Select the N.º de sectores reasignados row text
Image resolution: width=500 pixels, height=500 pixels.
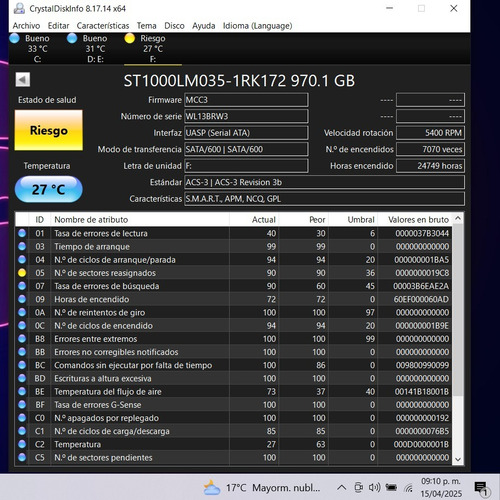[x=105, y=273]
